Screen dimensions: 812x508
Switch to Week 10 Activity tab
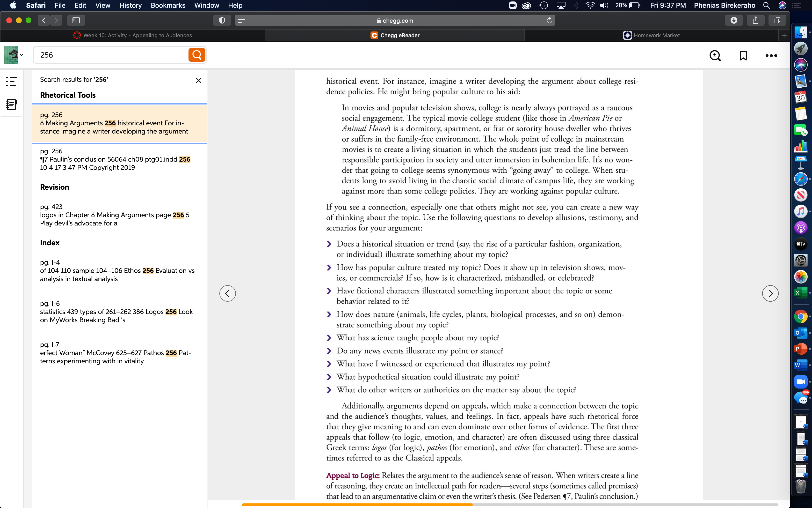click(132, 35)
